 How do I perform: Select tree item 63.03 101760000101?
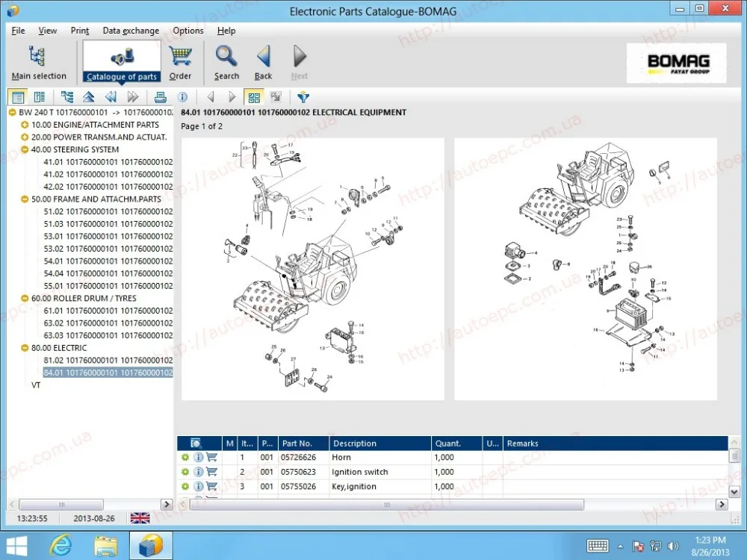coord(108,335)
